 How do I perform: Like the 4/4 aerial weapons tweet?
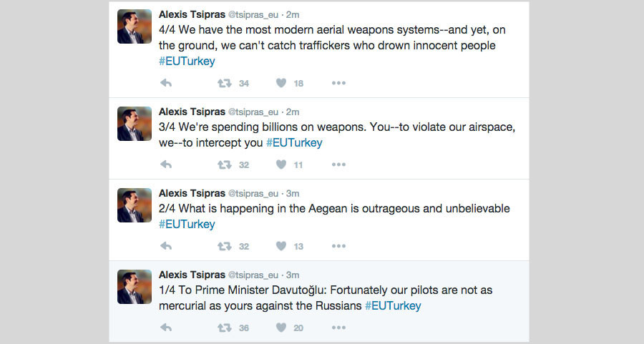[x=281, y=83]
